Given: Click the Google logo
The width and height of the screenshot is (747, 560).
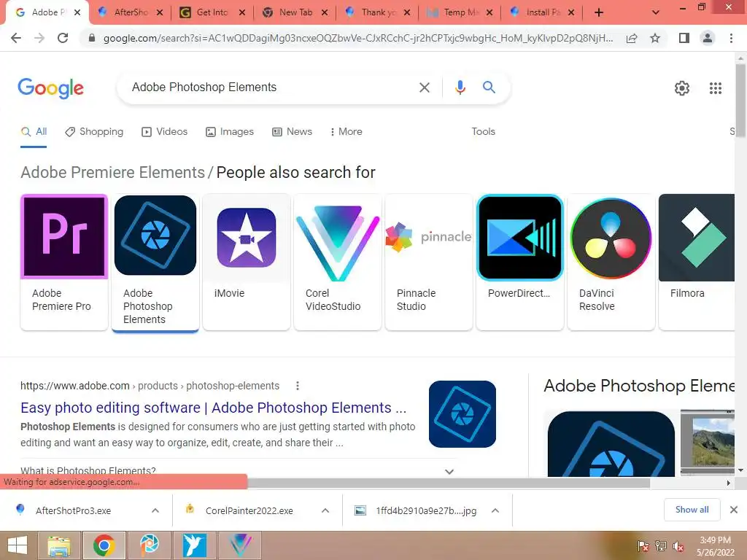Looking at the screenshot, I should 50,88.
